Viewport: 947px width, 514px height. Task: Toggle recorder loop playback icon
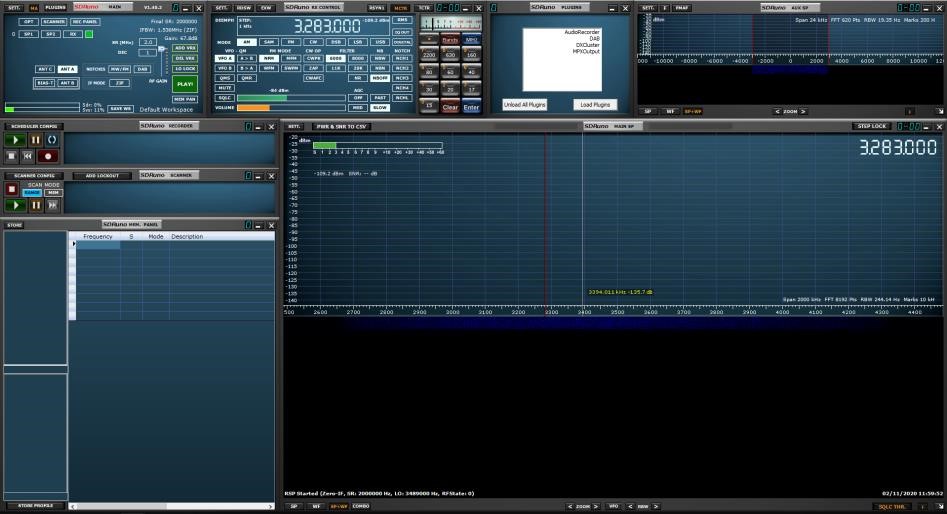point(52,141)
